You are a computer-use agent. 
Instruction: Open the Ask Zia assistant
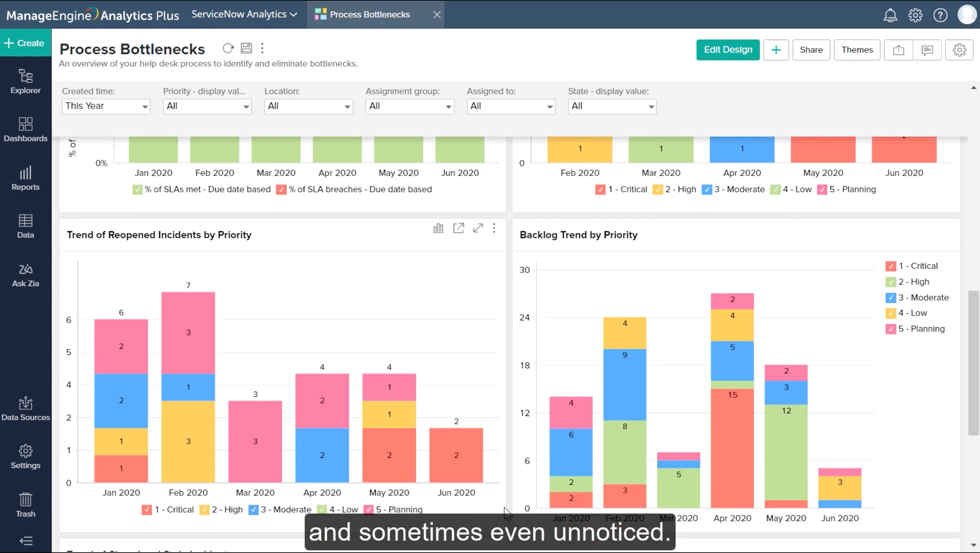point(26,275)
